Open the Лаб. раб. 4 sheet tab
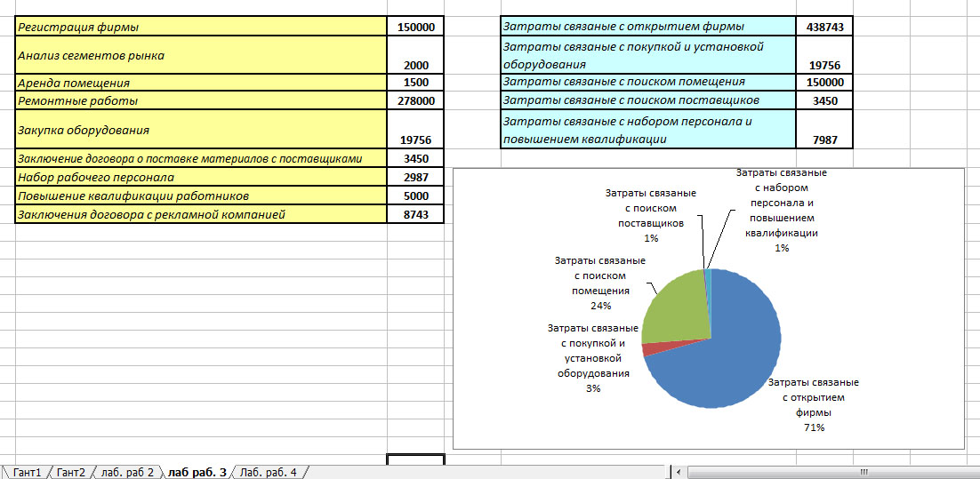980x479 pixels. click(269, 472)
